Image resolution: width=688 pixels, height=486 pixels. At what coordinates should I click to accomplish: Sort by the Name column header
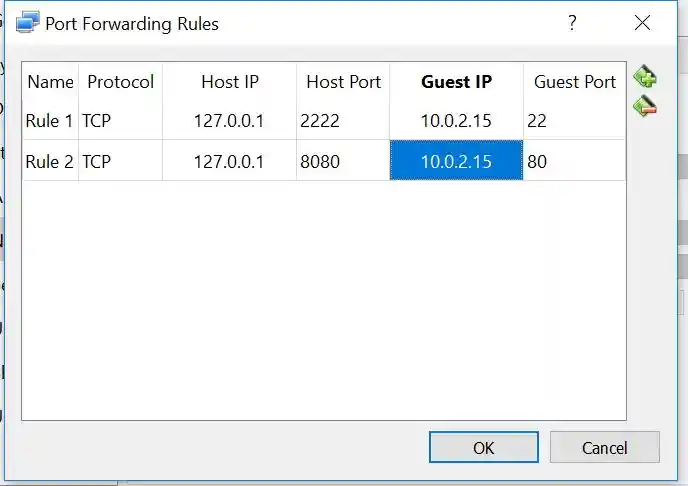50,82
